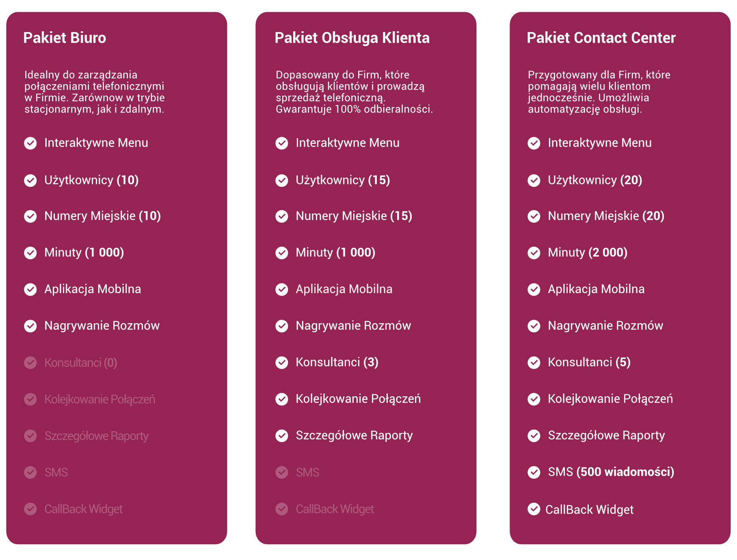The height and width of the screenshot is (560, 737).
Task: Click the checkmark next to Użytkownicy (15)
Action: 282,180
